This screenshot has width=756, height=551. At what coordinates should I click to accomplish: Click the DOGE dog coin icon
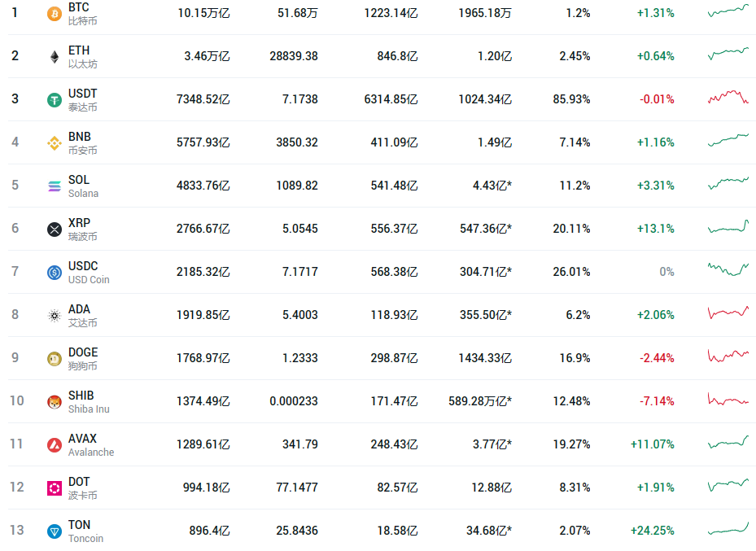(x=55, y=359)
